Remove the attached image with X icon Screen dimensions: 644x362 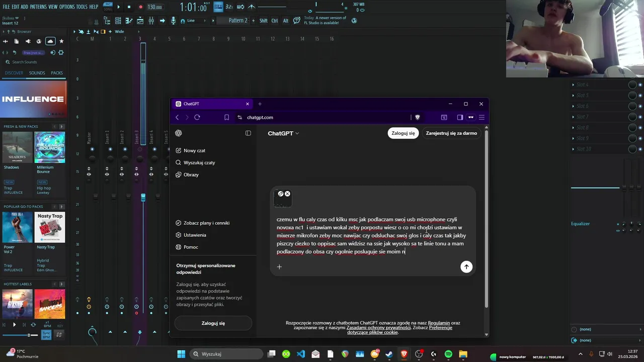287,194
